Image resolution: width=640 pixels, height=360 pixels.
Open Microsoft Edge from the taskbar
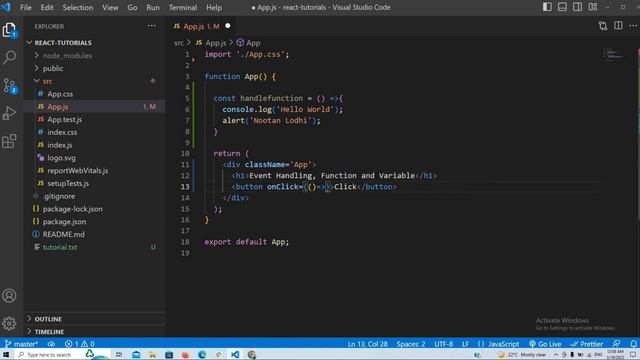202,354
